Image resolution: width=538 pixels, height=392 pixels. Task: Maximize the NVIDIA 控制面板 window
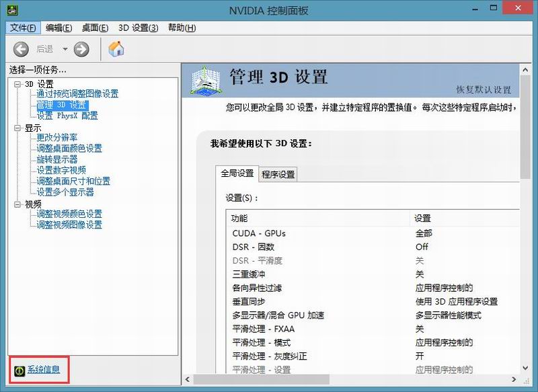[494, 8]
